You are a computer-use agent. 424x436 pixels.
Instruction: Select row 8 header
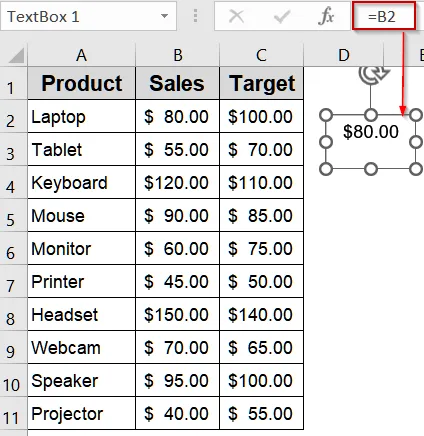pyautogui.click(x=13, y=314)
